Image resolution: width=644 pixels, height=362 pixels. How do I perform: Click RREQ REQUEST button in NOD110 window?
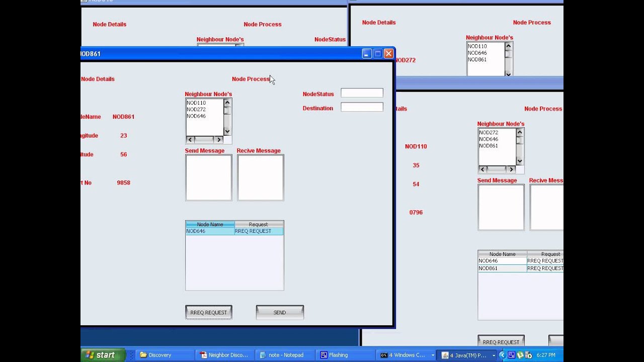(501, 341)
